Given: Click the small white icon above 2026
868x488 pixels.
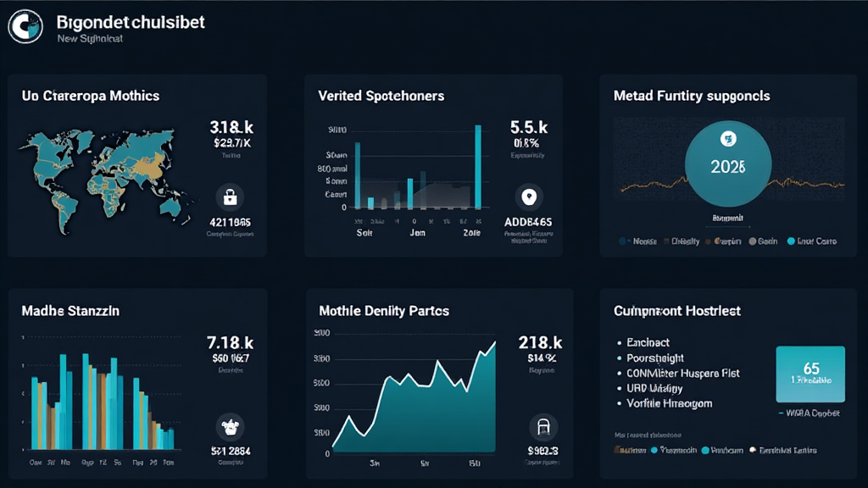Looking at the screenshot, I should 726,139.
